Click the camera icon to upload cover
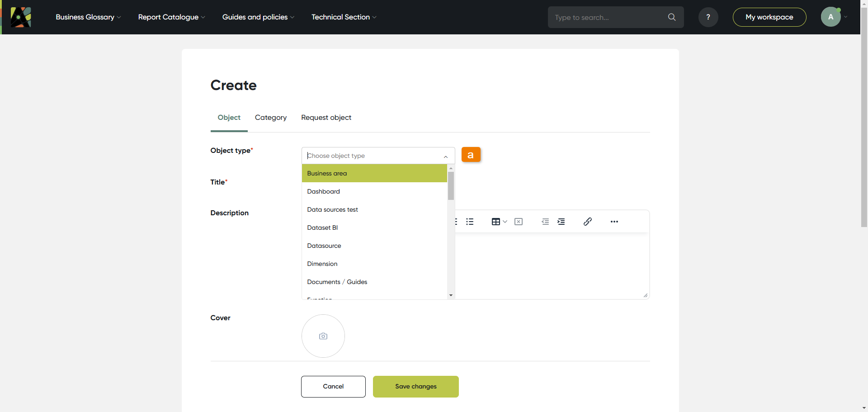The width and height of the screenshot is (868, 412). click(323, 336)
